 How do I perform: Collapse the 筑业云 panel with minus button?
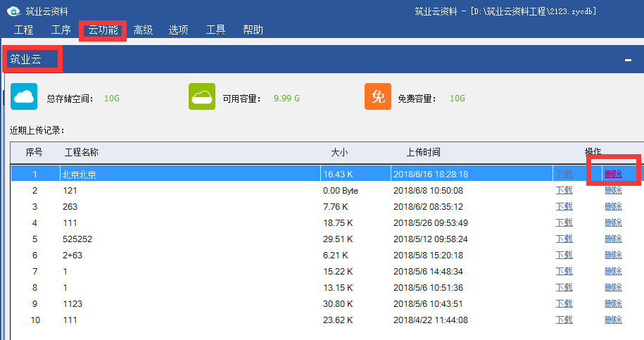point(628,61)
